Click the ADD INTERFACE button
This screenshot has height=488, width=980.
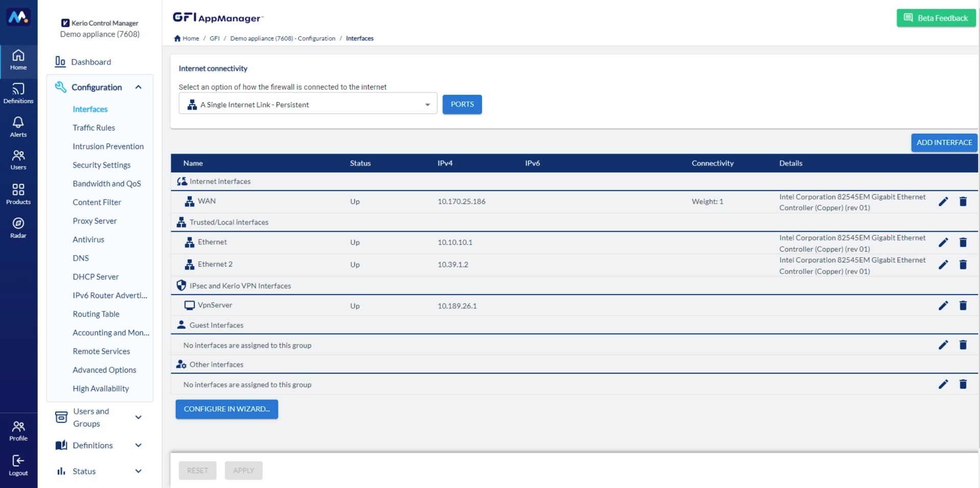tap(944, 142)
